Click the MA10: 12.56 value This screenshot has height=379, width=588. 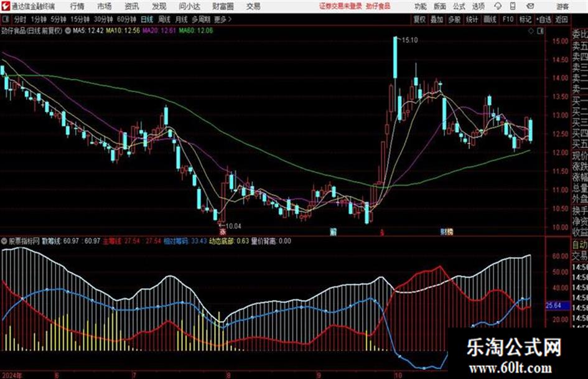coord(123,30)
